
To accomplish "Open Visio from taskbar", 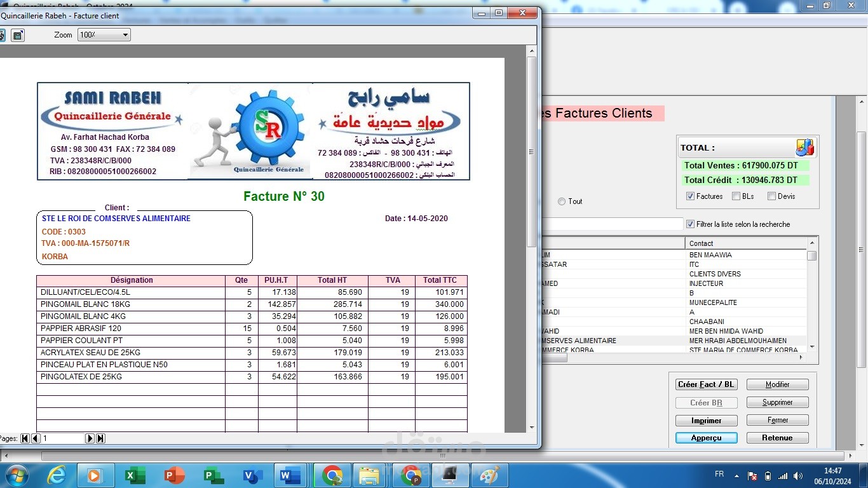I will coord(252,475).
